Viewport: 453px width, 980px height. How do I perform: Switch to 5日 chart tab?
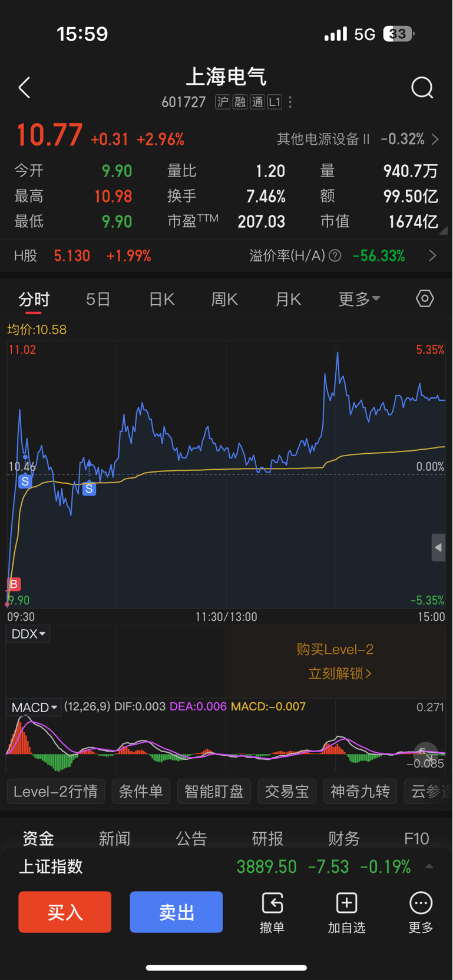tap(98, 299)
